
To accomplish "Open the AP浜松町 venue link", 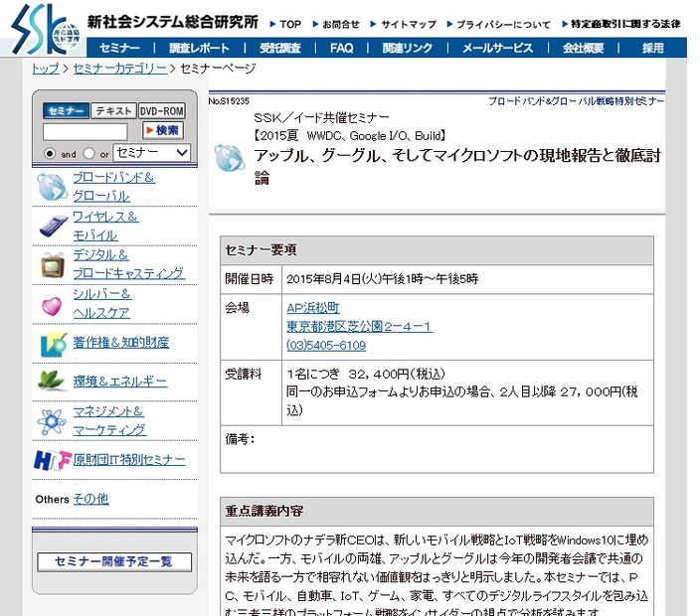I will (x=313, y=308).
